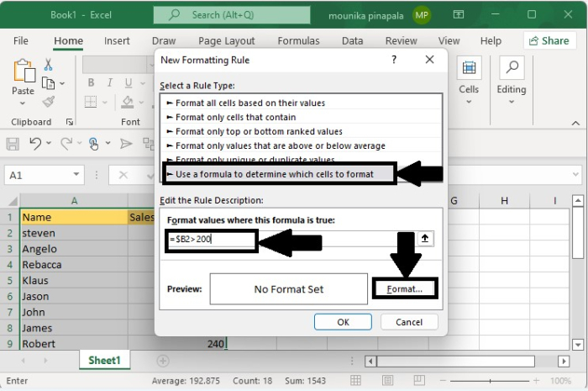The width and height of the screenshot is (588, 391).
Task: Click the Editing magnifier icon
Action: pos(512,68)
